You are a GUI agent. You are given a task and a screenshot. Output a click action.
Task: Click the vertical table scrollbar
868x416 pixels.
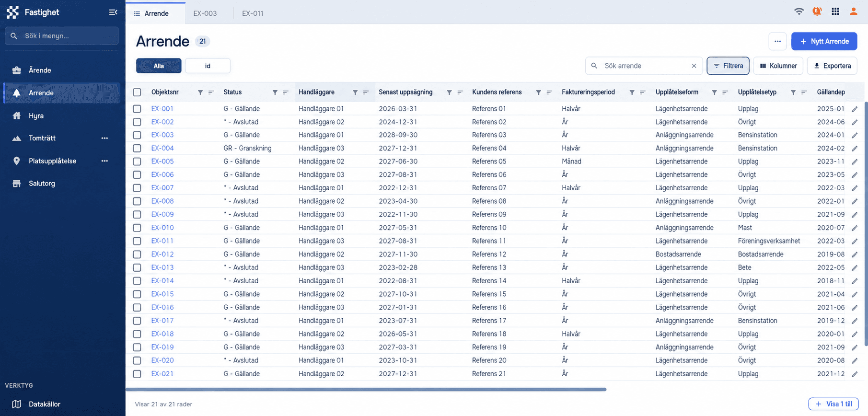tap(866, 223)
